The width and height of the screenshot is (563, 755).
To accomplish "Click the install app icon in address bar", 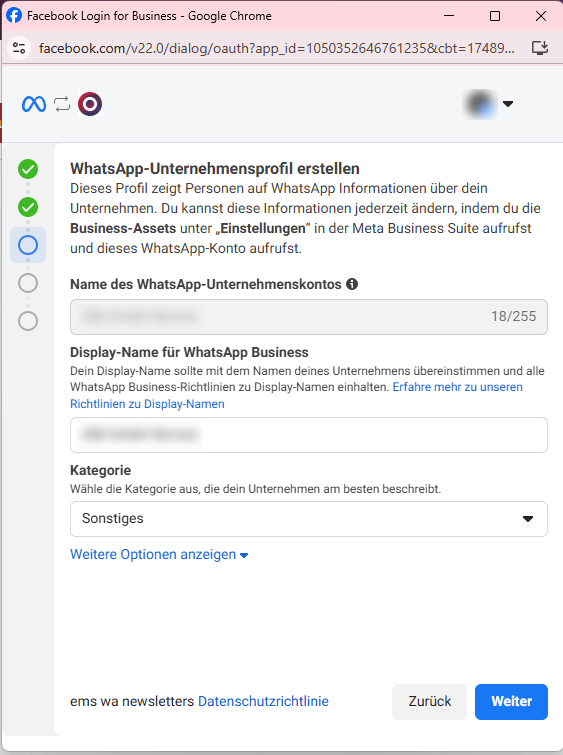I will (x=540, y=48).
